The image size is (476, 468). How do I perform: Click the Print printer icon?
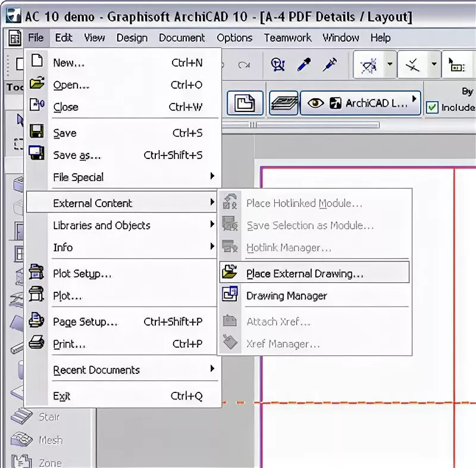coord(36,342)
